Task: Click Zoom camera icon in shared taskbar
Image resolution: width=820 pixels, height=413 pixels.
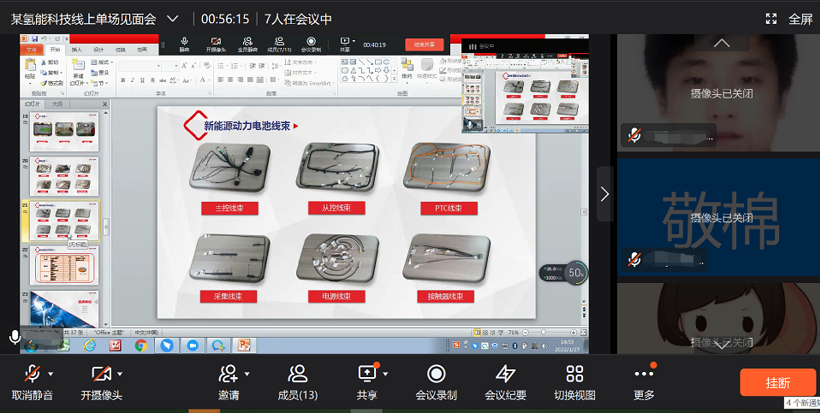Action: pyautogui.click(x=192, y=345)
